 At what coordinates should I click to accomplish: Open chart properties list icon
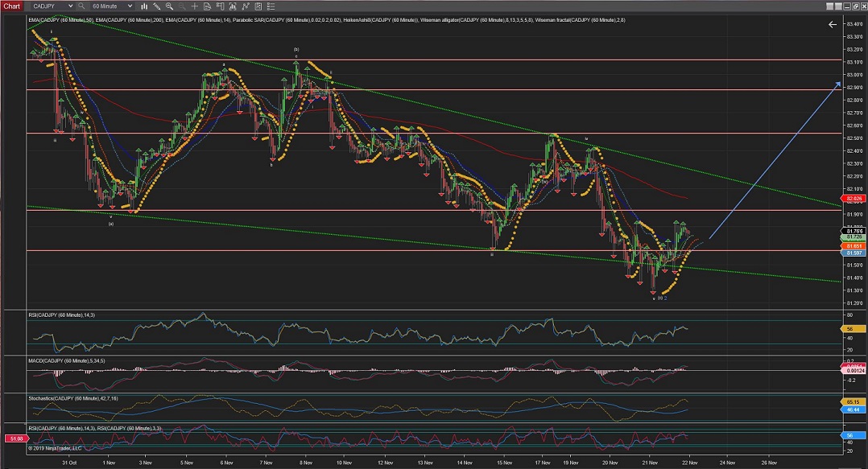(270, 6)
